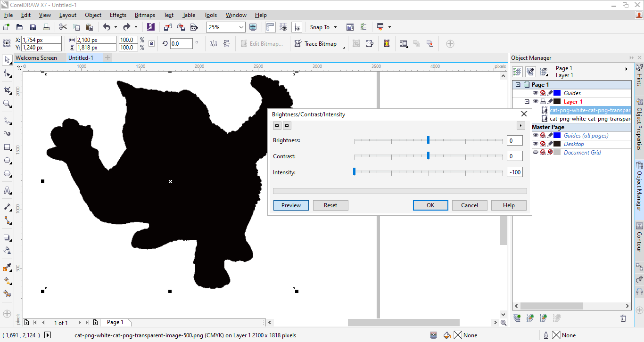The image size is (644, 342).
Task: Click the Print icon
Action: tap(46, 27)
